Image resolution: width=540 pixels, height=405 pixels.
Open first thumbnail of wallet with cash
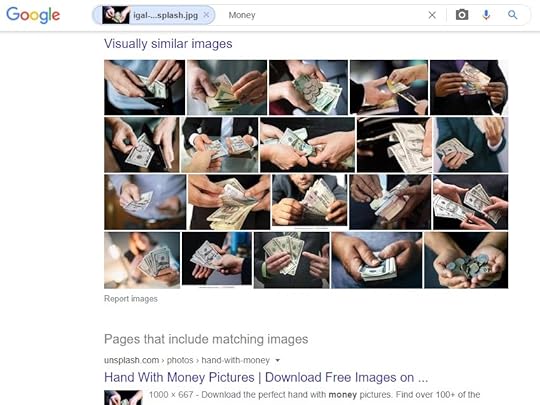(144, 87)
